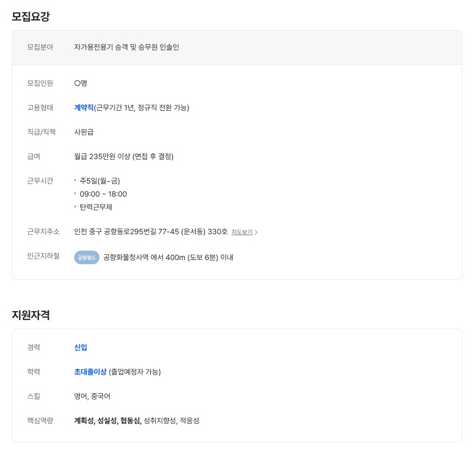Click the blue 신입 career level text

(x=81, y=347)
